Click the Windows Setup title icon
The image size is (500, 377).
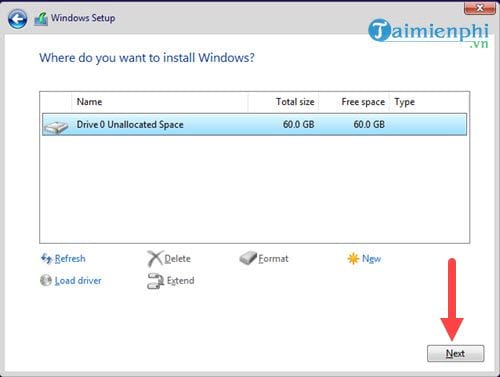pyautogui.click(x=41, y=19)
